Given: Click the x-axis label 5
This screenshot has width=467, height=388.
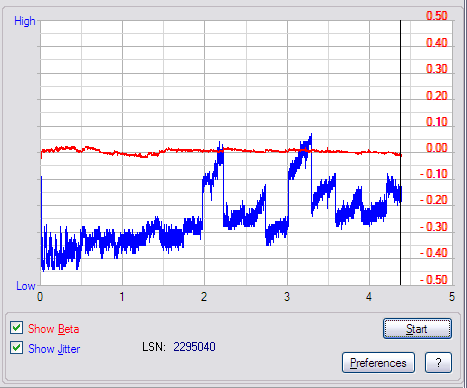Looking at the screenshot, I should click(452, 297).
